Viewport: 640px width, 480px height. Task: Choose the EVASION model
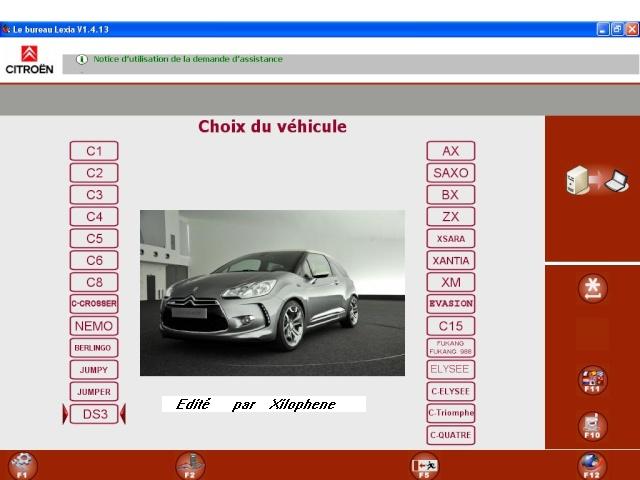[x=451, y=304]
